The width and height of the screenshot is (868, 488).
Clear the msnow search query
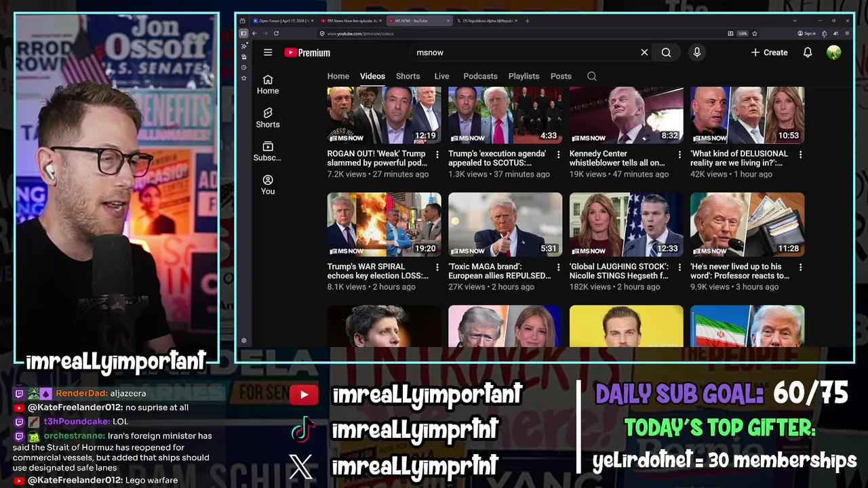click(644, 52)
